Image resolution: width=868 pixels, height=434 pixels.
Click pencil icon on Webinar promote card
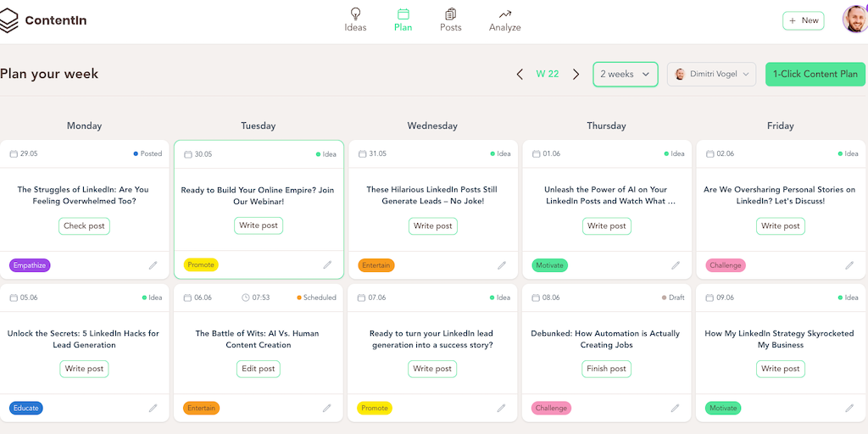tap(327, 265)
